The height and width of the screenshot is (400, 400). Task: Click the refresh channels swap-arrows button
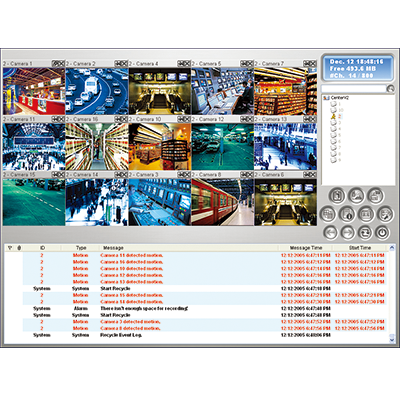tap(365, 232)
